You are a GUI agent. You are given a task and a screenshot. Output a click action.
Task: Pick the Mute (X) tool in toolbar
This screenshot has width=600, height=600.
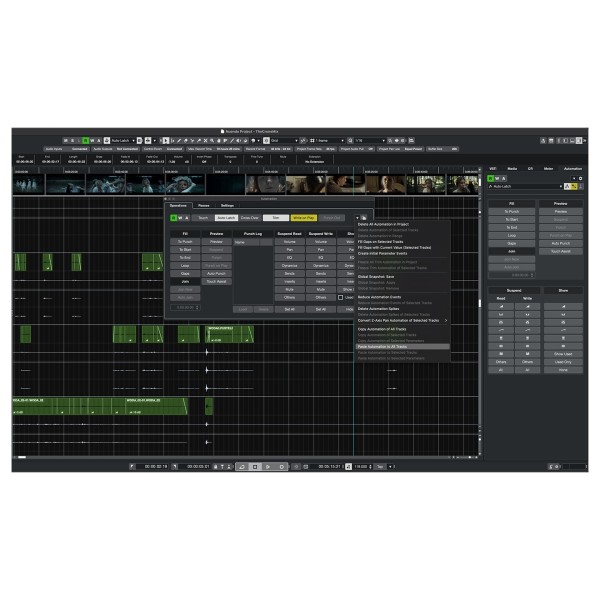tap(205, 141)
